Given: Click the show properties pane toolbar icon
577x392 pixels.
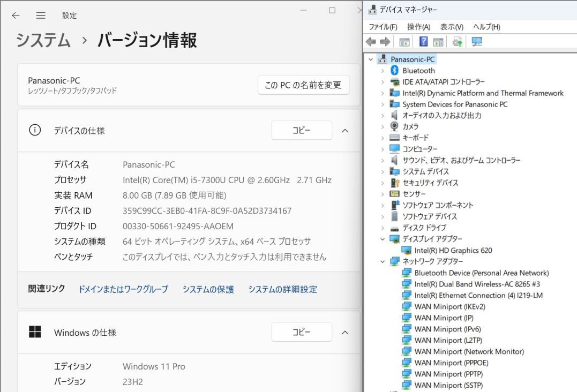Looking at the screenshot, I should [x=438, y=42].
